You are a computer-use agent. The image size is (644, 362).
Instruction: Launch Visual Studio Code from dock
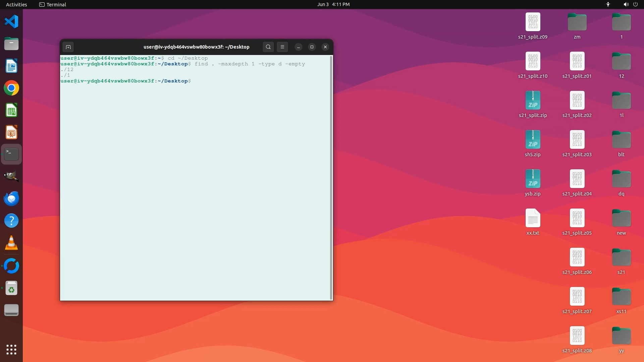point(11,22)
